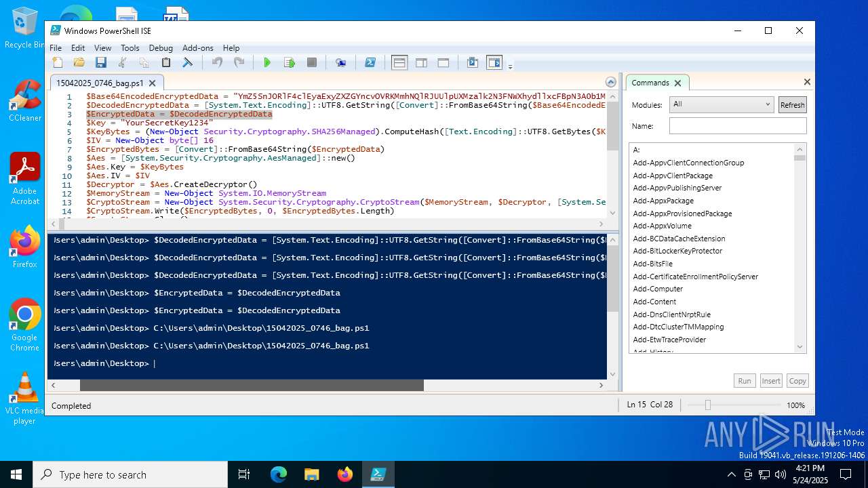Open the Debug menu
The image size is (868, 488).
[x=161, y=48]
